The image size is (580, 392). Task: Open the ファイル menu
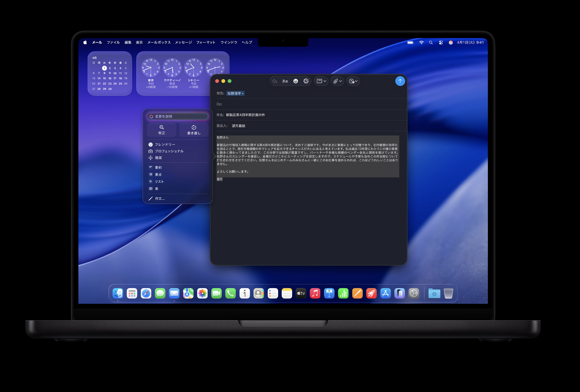click(x=113, y=42)
